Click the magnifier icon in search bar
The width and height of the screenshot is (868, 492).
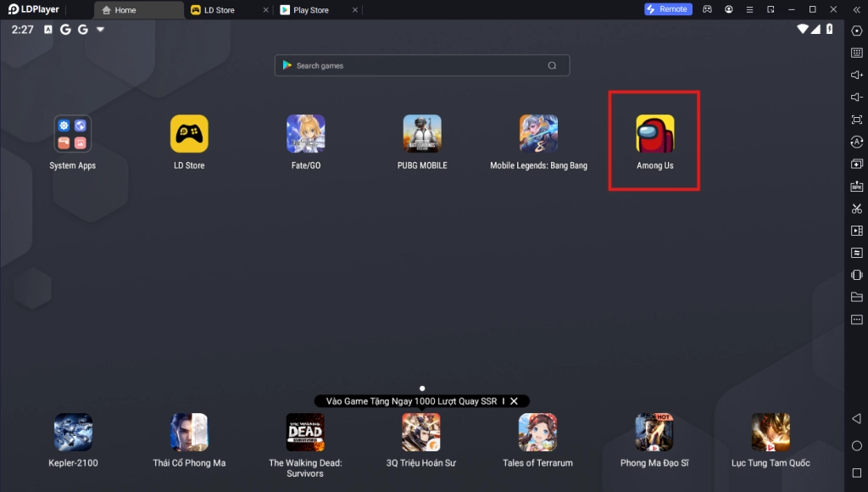(552, 65)
